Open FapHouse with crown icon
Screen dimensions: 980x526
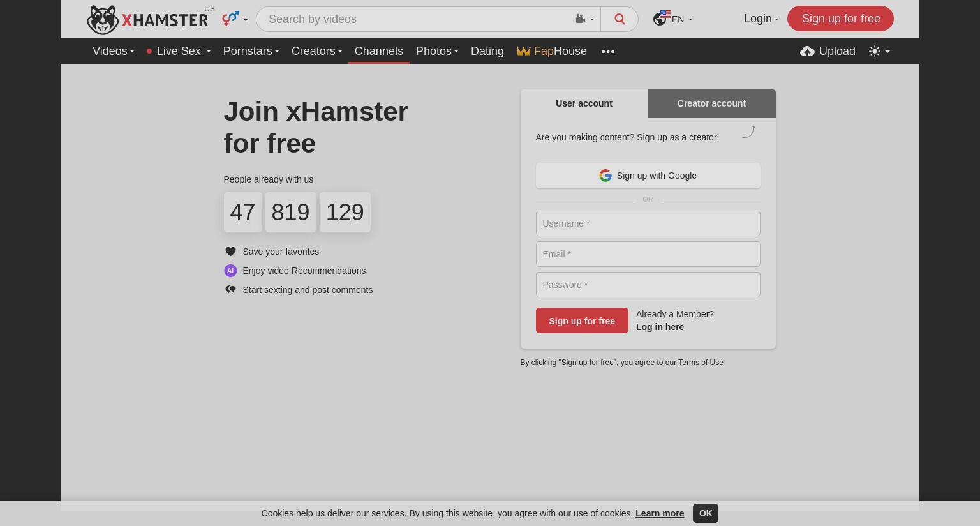pos(552,51)
